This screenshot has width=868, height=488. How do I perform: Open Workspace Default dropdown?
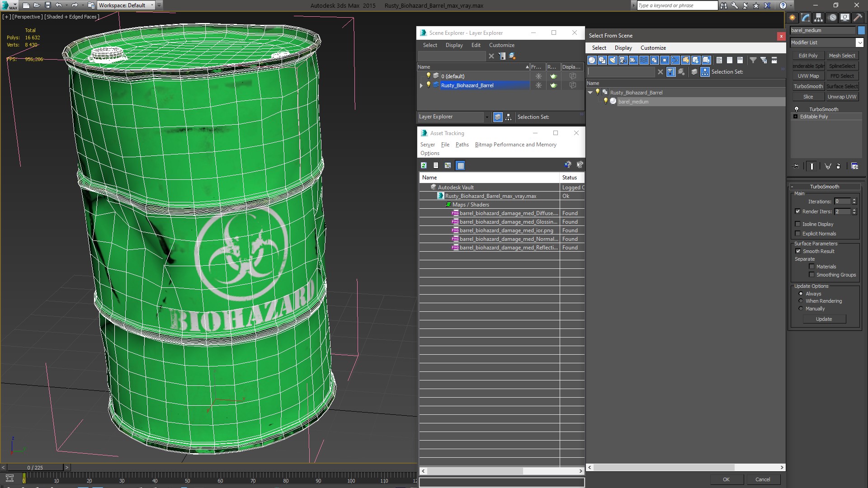coord(152,5)
